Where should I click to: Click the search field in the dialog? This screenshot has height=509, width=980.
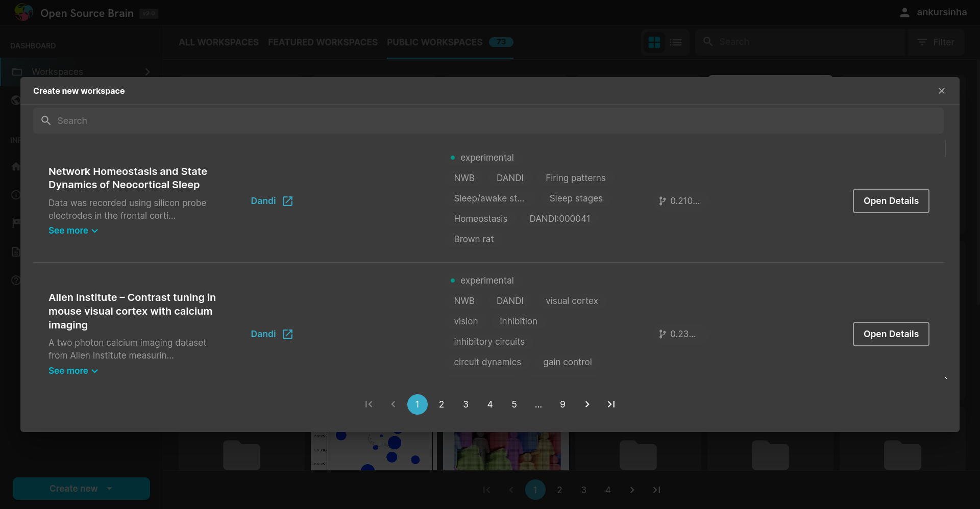[x=488, y=121]
